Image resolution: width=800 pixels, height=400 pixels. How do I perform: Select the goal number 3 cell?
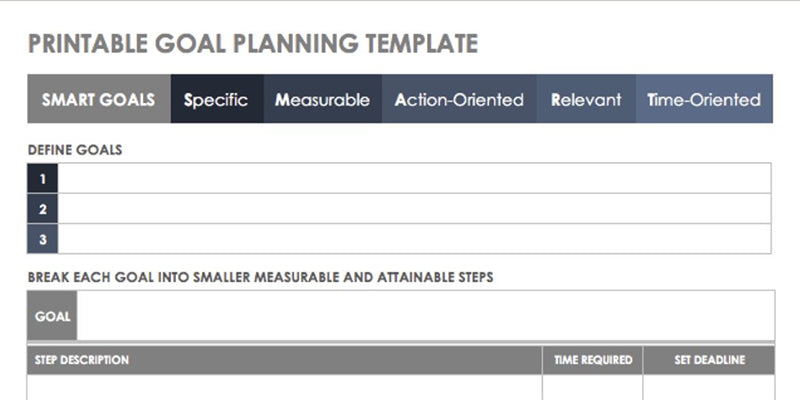[x=43, y=239]
